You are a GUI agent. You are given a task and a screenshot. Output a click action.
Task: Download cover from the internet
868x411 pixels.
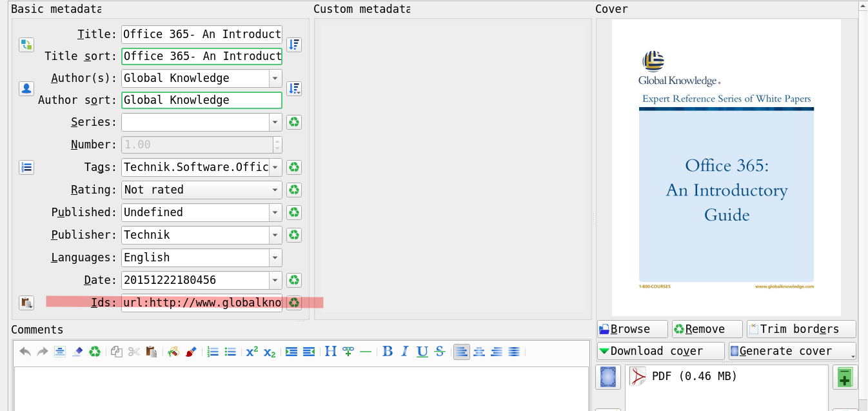pyautogui.click(x=661, y=351)
